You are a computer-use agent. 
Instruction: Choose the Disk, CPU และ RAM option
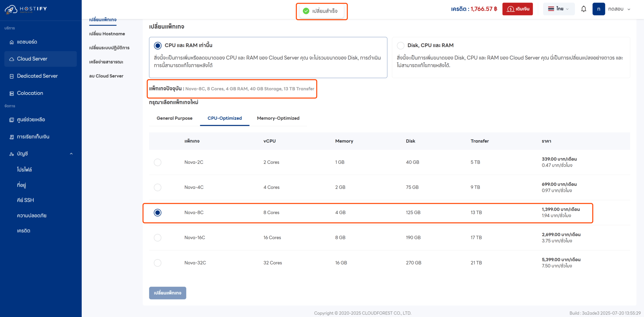point(401,45)
